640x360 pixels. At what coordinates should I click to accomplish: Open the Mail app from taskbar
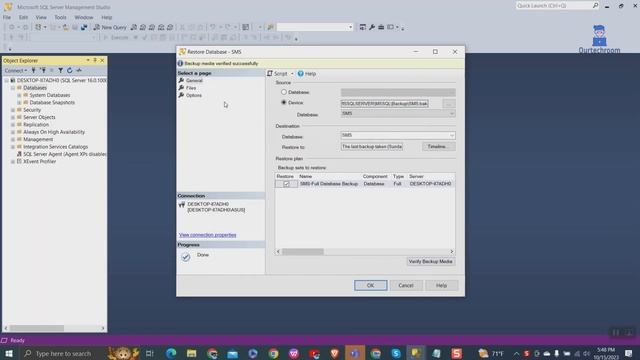click(232, 353)
